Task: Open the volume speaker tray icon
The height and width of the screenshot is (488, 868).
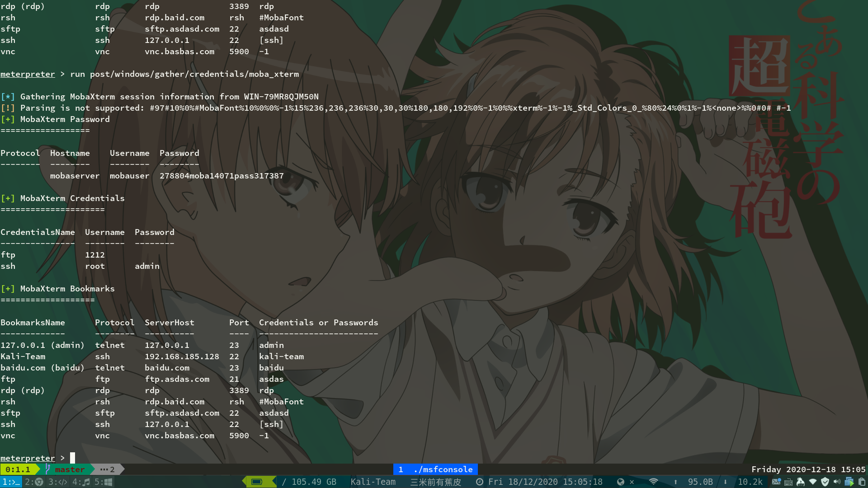Action: click(x=837, y=482)
